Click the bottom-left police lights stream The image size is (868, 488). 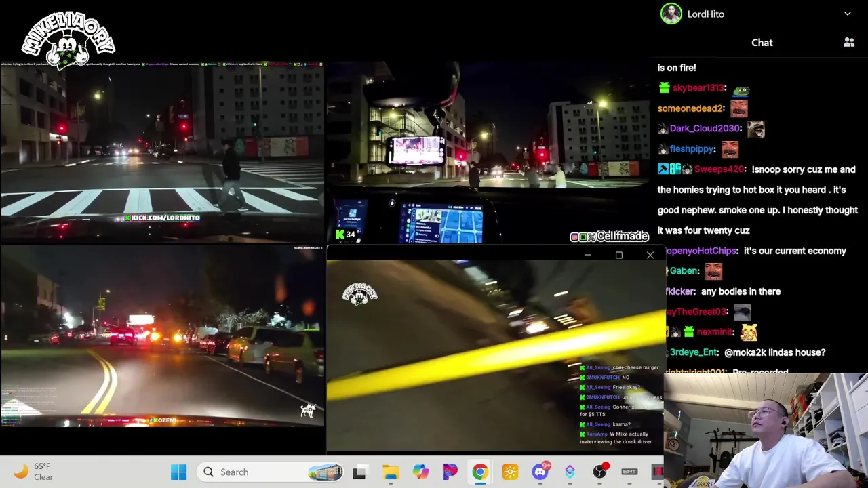click(x=162, y=336)
